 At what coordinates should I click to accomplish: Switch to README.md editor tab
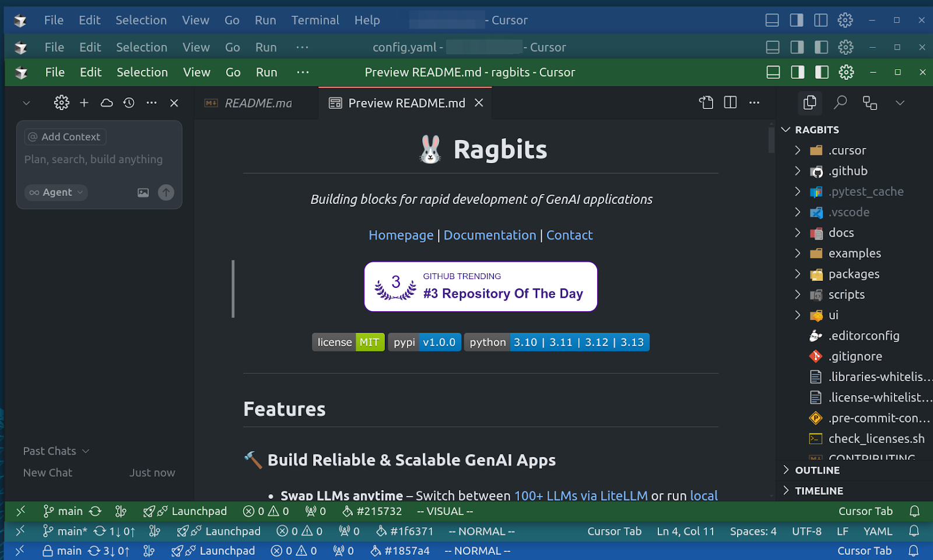(x=257, y=103)
